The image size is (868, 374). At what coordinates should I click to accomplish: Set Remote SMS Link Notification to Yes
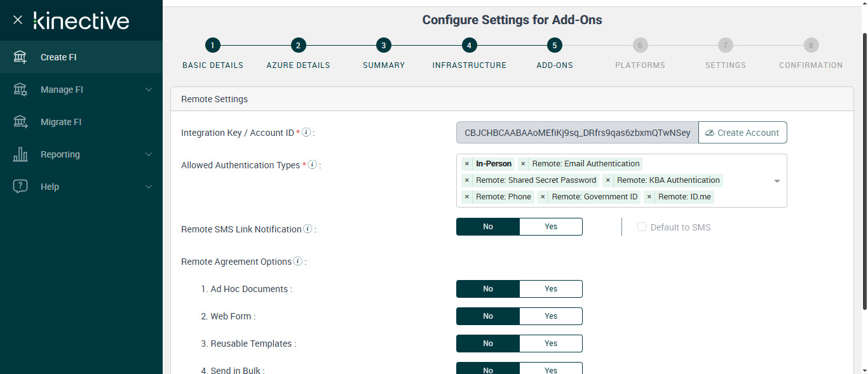coord(550,227)
